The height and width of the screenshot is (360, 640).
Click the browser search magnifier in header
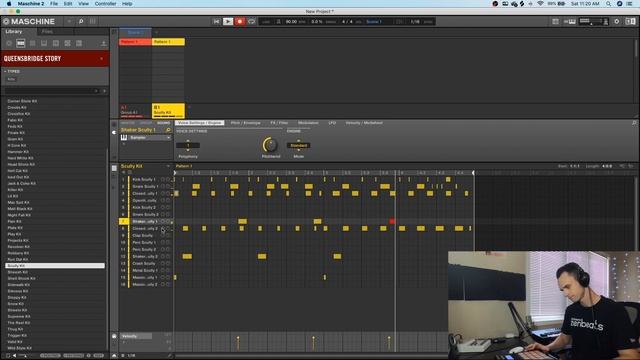81,21
